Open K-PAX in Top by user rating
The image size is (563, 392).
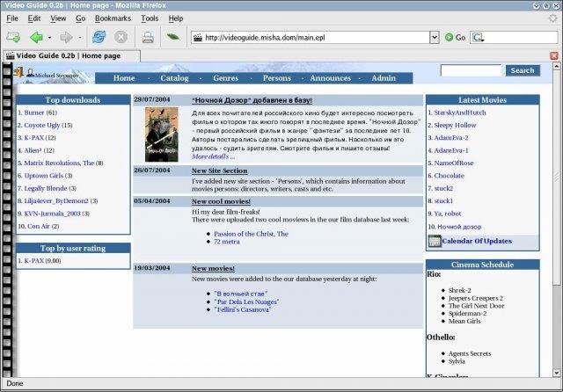pos(33,261)
